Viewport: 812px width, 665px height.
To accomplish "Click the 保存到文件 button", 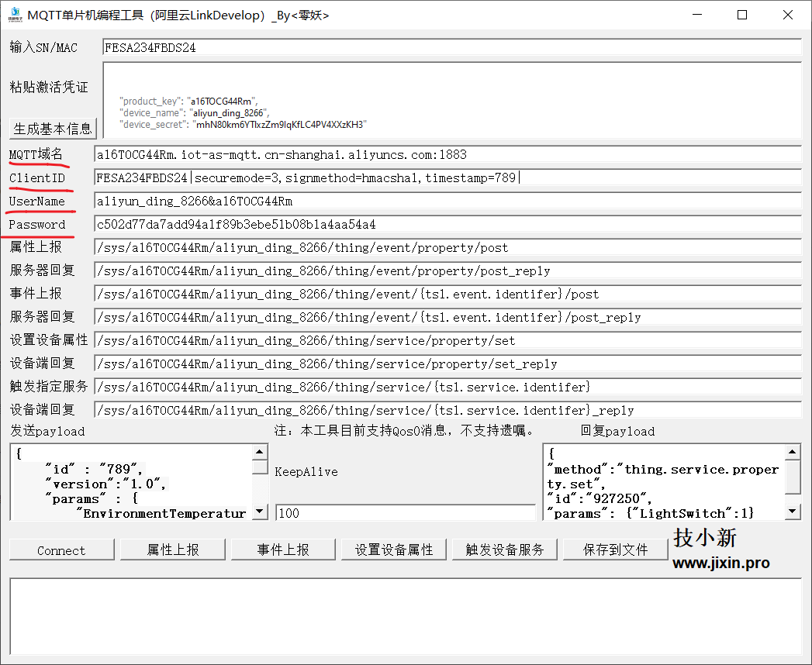I will pyautogui.click(x=615, y=550).
